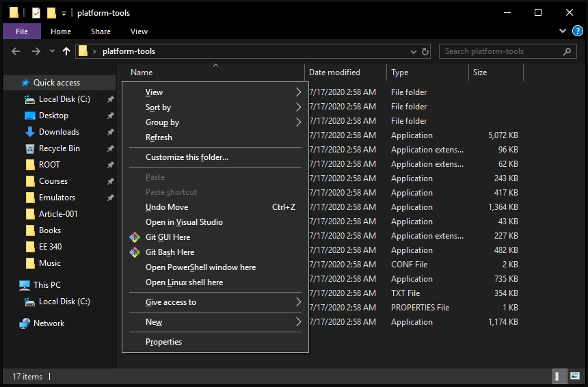Click the Music folder icon in sidebar
Screen dimensions: 588x387
pos(30,263)
